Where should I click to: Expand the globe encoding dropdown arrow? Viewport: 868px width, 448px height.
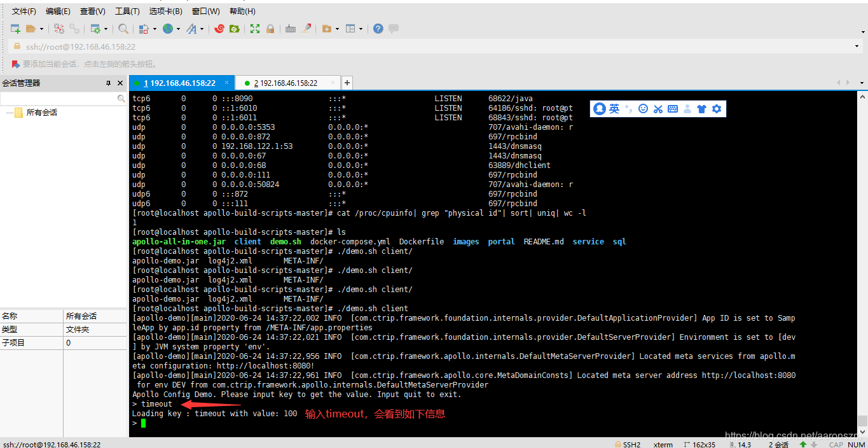pyautogui.click(x=179, y=29)
